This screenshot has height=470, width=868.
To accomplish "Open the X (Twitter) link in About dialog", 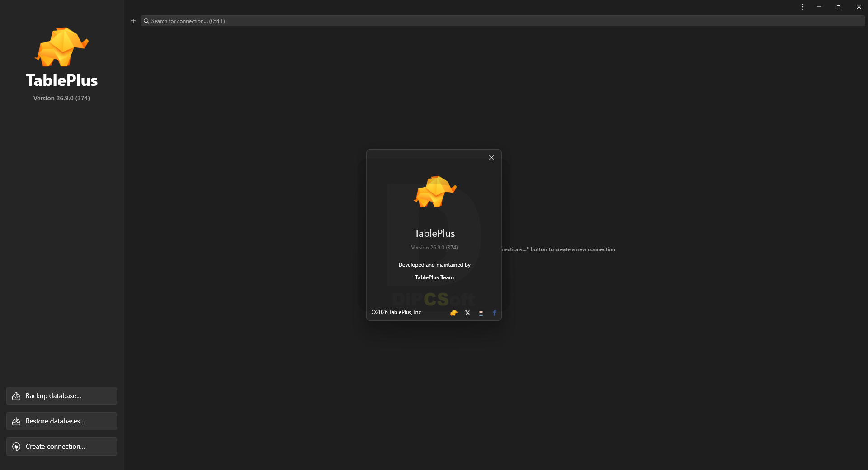I will point(467,313).
